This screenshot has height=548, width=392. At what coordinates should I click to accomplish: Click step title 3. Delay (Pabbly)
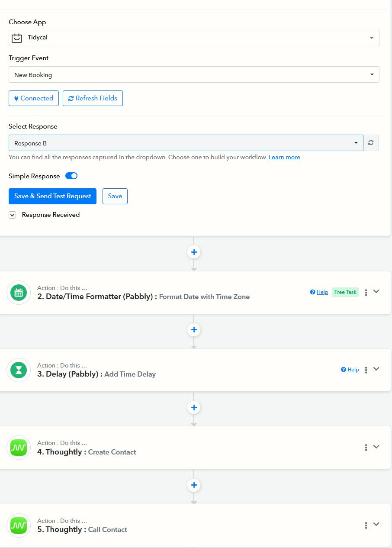pos(70,374)
